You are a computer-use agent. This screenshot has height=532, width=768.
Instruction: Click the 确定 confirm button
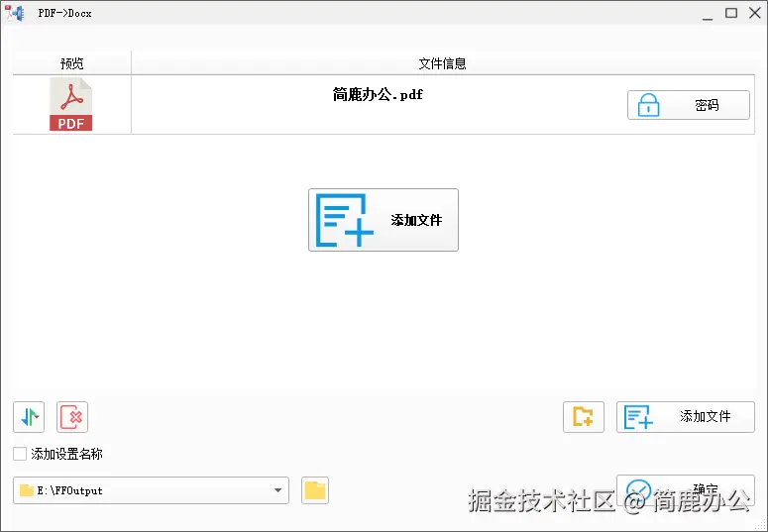685,489
